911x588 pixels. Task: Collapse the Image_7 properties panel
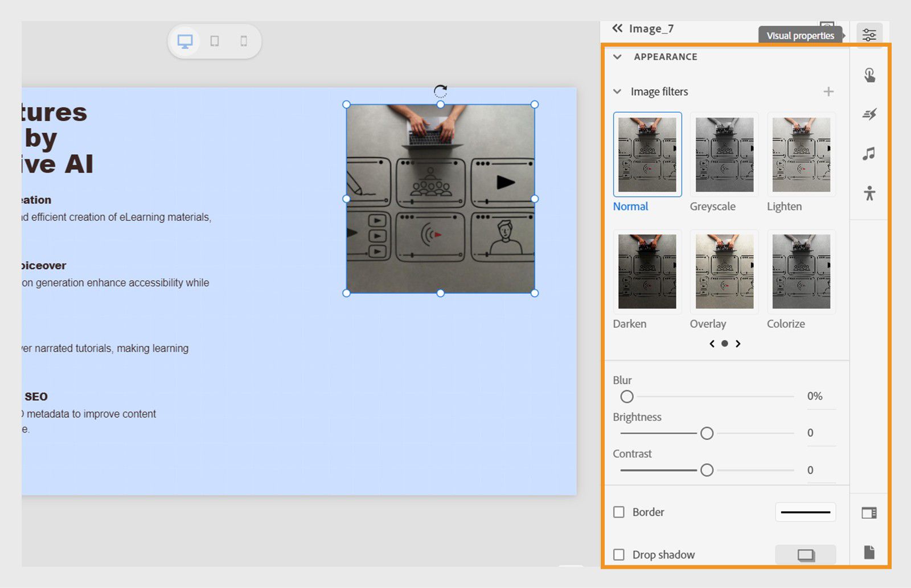(x=616, y=28)
